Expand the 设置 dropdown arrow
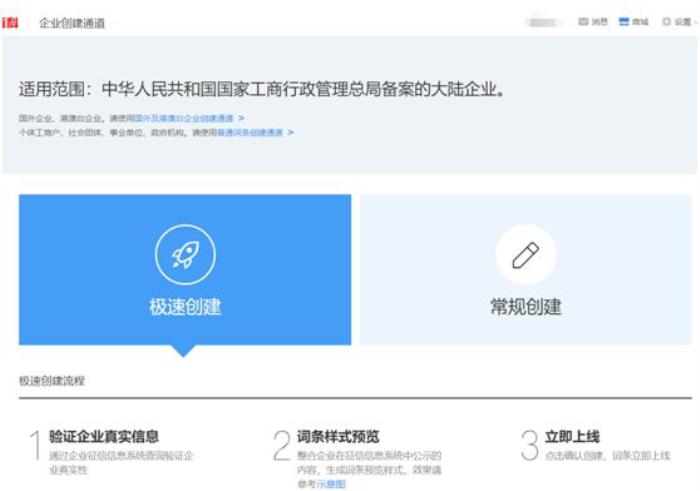700x491 pixels. pos(694,22)
